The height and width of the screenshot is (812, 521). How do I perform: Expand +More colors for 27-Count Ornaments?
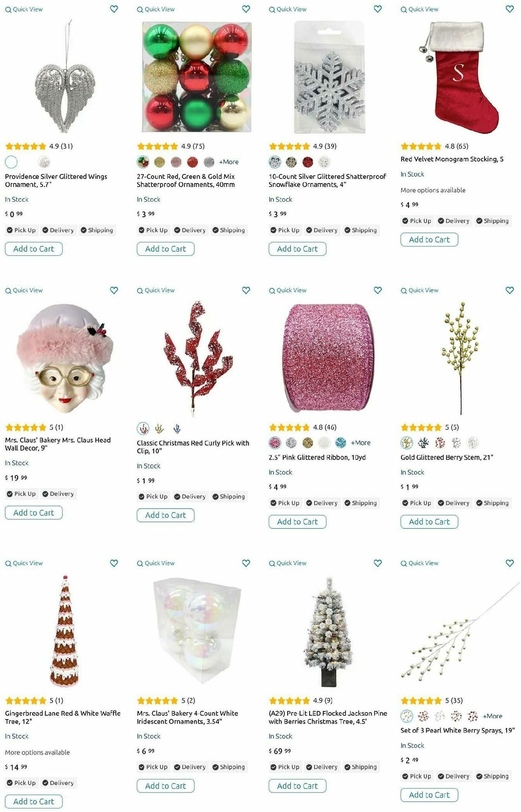coord(229,162)
